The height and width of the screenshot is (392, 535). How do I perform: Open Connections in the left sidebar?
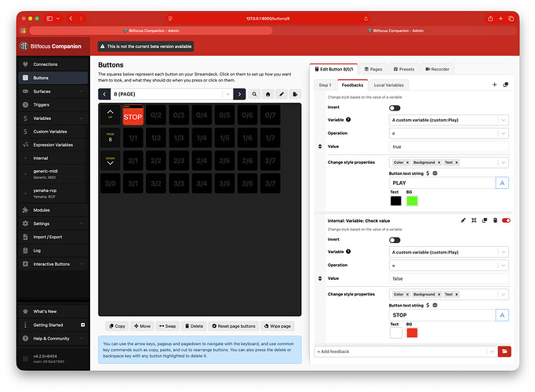click(45, 64)
